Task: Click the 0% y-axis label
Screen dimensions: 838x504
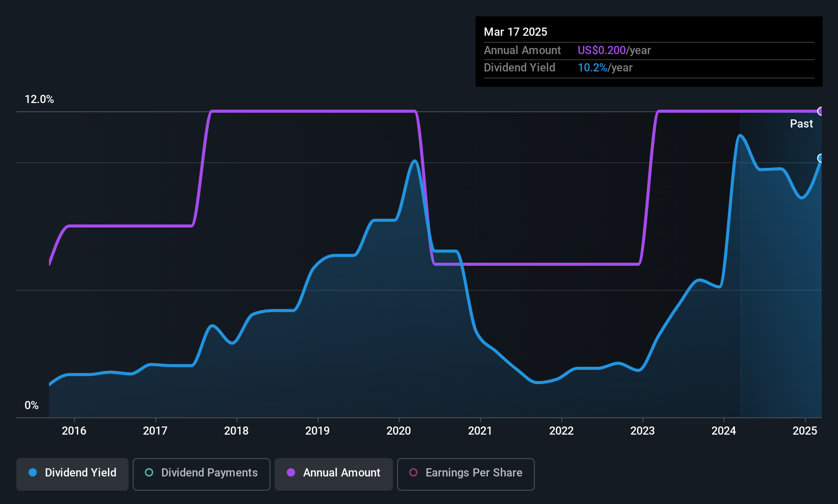Action: click(x=32, y=406)
